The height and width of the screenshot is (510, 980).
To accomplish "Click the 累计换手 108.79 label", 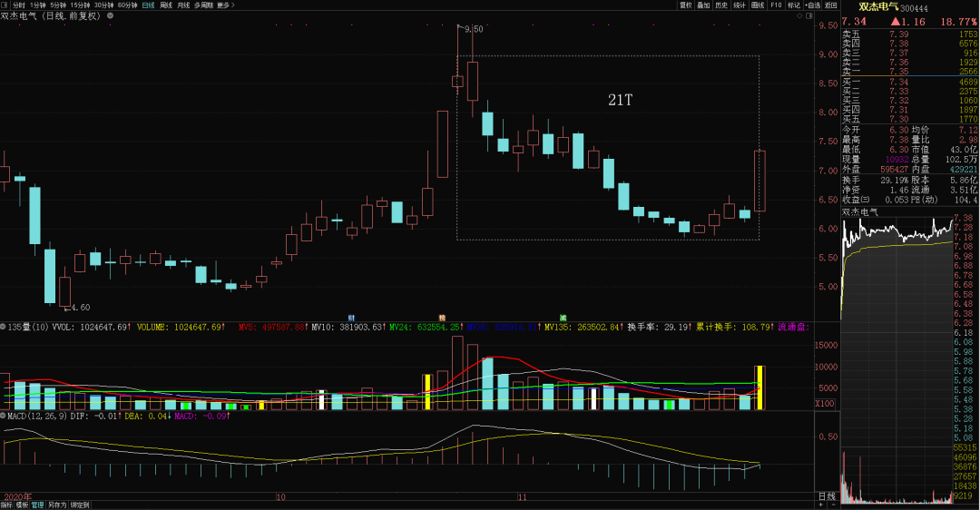I will (734, 327).
